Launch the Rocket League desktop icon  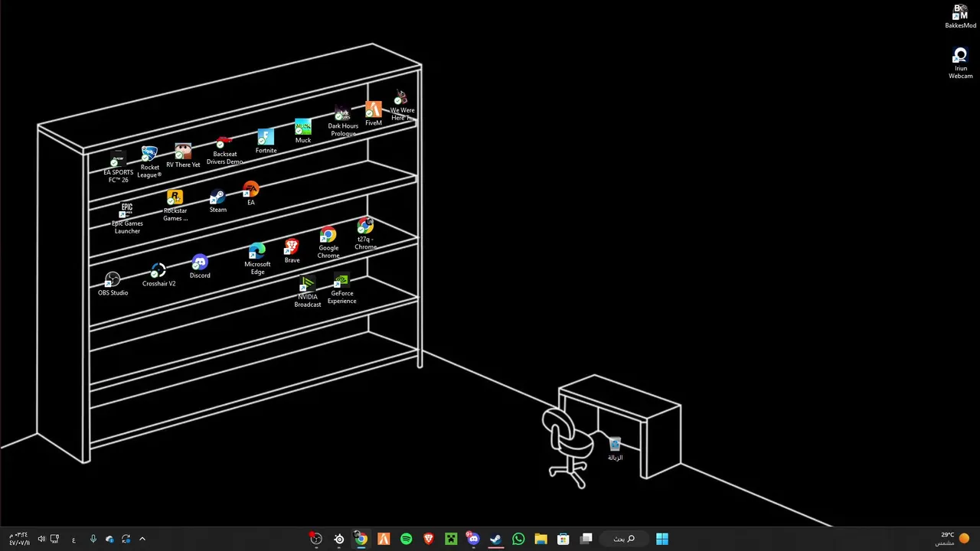click(x=149, y=162)
